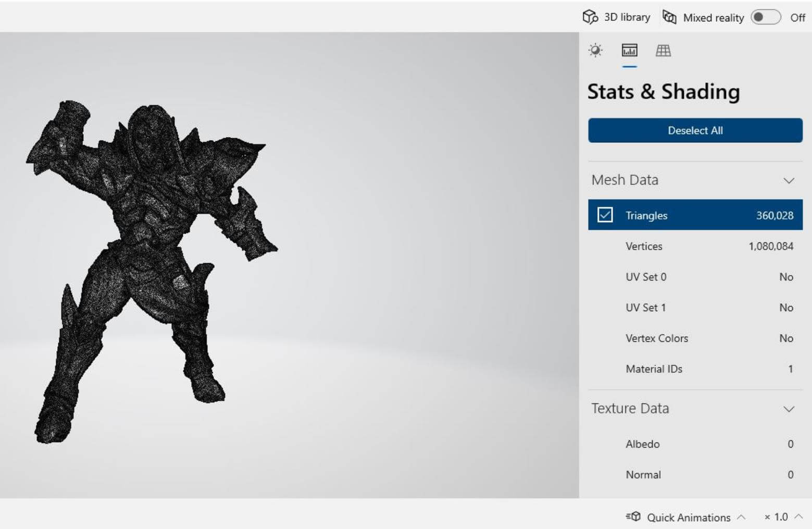The image size is (812, 529).
Task: Click the Mixed reality cube icon
Action: [669, 17]
